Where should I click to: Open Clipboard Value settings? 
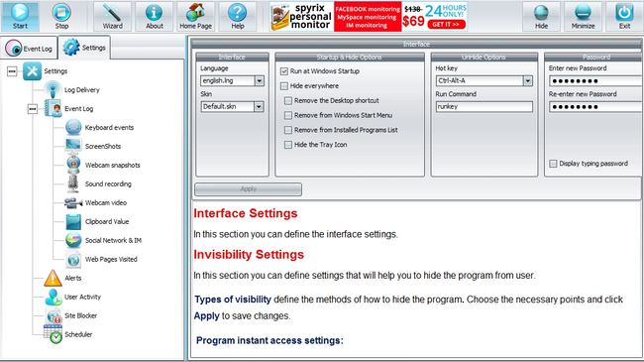pyautogui.click(x=107, y=222)
